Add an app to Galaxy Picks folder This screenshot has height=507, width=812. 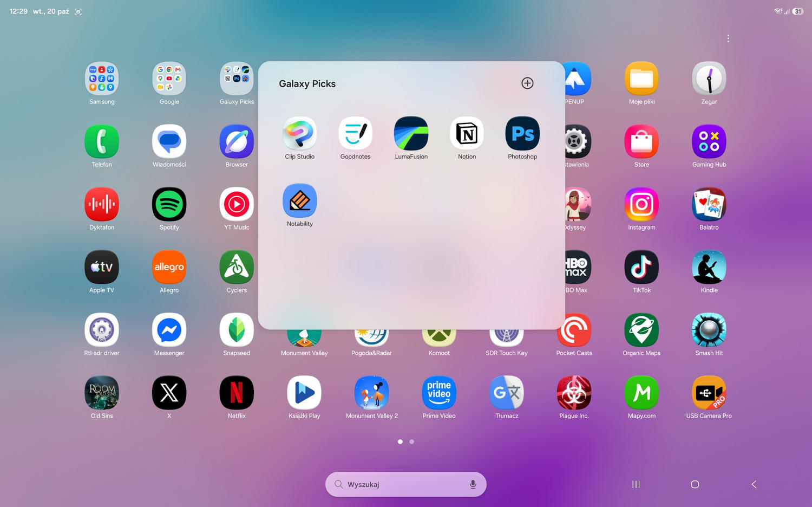pos(527,83)
